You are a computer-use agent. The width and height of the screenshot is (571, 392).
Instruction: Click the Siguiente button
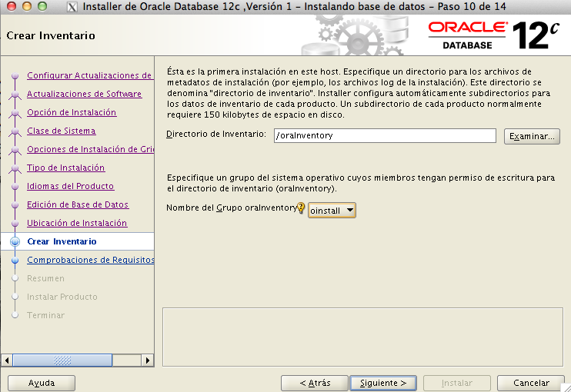(383, 383)
